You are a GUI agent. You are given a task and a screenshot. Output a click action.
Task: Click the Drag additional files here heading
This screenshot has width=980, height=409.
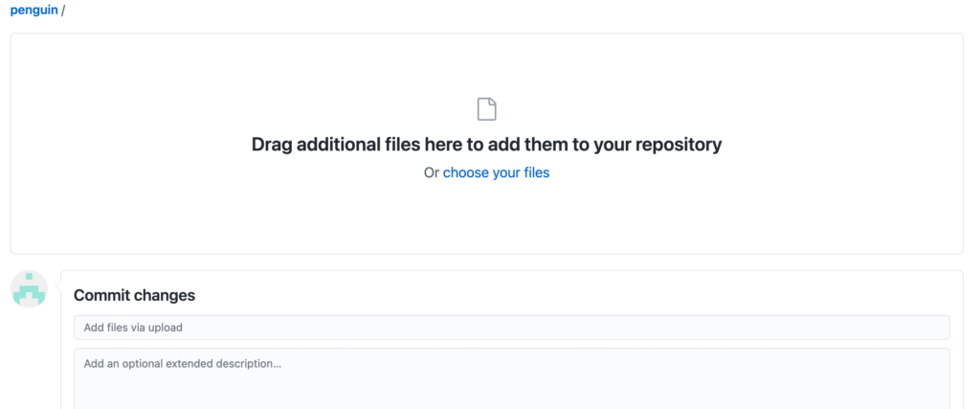pyautogui.click(x=486, y=145)
